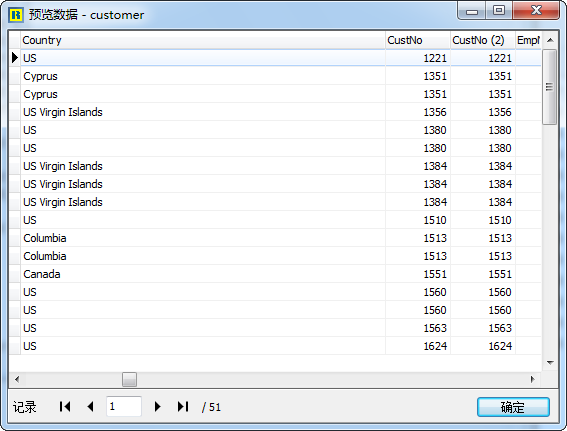The image size is (567, 431).
Task: Click the record number input field
Action: click(124, 407)
